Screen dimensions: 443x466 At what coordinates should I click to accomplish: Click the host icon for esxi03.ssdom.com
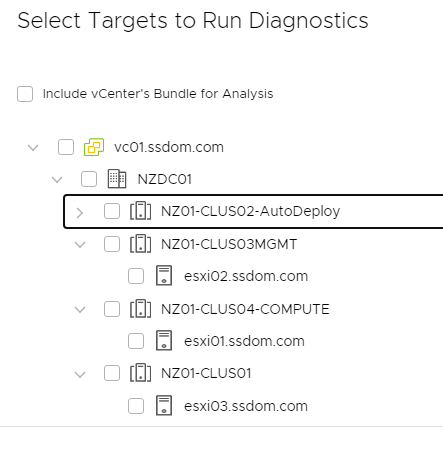(164, 406)
